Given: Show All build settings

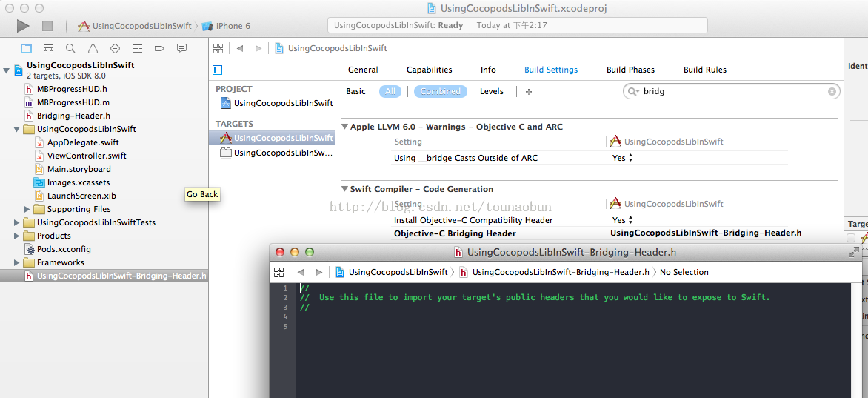Looking at the screenshot, I should tap(390, 91).
